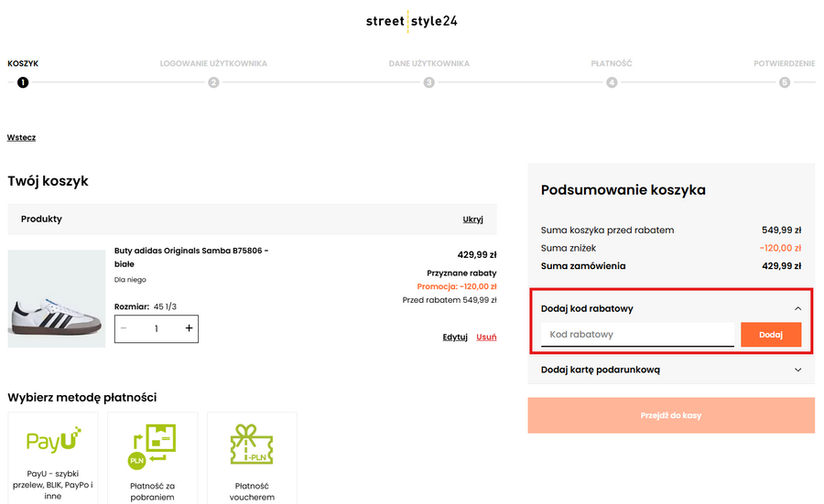
Task: Click step 3 Dane użytkownika circle
Action: (x=428, y=82)
